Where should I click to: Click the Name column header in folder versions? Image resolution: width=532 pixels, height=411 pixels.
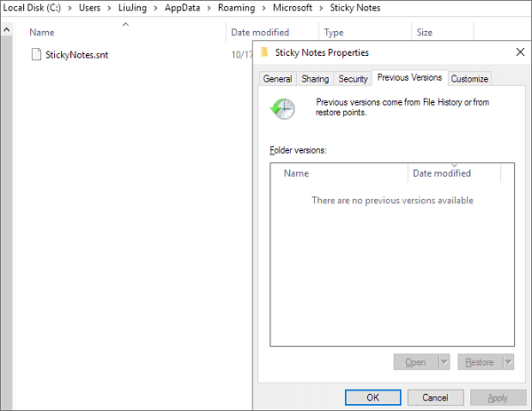pos(296,173)
